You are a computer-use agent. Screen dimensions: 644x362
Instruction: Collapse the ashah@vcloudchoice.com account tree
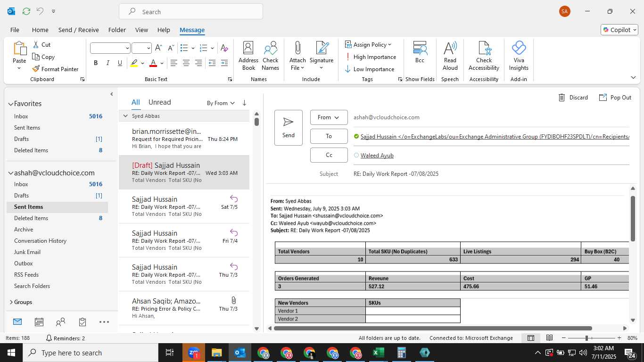click(10, 173)
